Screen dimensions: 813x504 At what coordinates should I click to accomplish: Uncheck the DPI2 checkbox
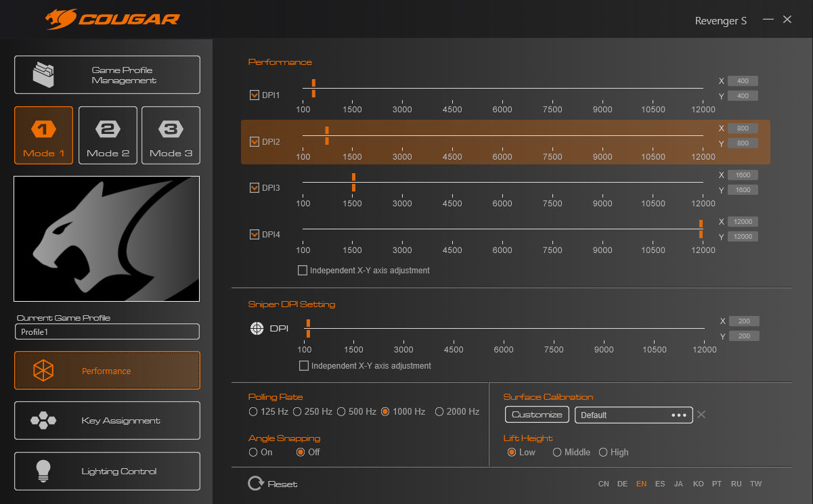coord(255,142)
